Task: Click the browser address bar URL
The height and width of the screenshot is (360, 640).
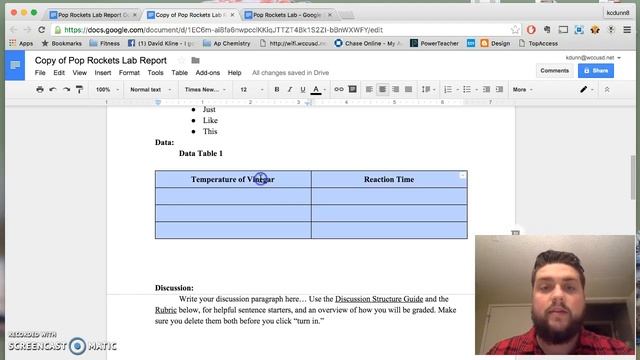Action: pos(223,30)
